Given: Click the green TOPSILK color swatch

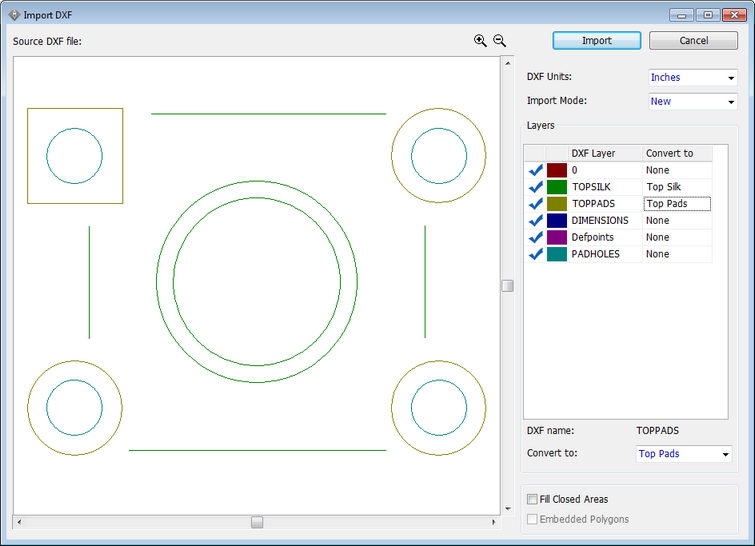Looking at the screenshot, I should pyautogui.click(x=557, y=187).
